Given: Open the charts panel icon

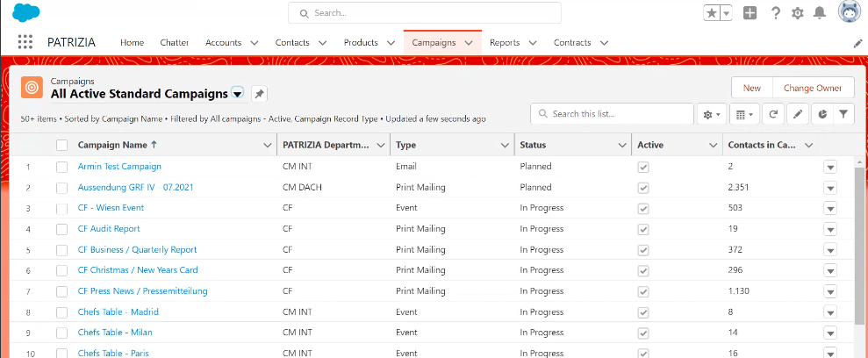Looking at the screenshot, I should click(821, 114).
